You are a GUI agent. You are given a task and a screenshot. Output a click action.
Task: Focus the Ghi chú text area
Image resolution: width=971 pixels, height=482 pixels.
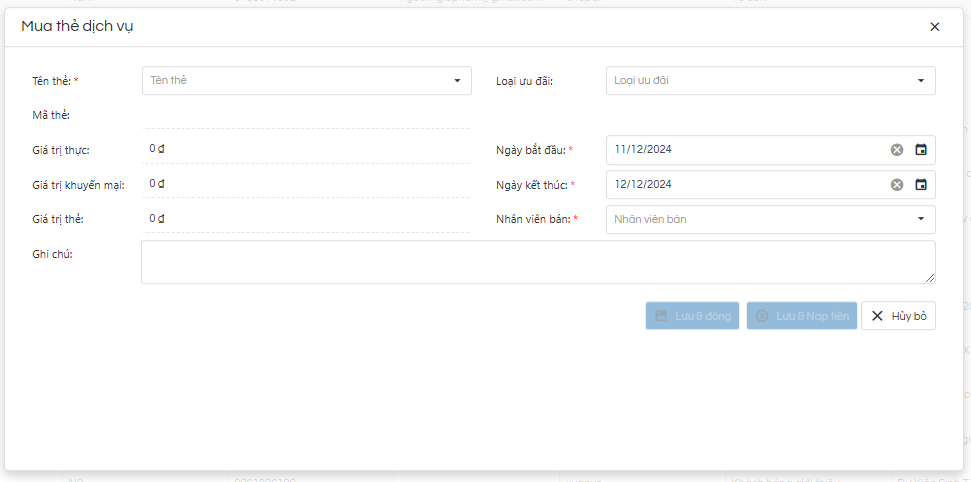538,262
